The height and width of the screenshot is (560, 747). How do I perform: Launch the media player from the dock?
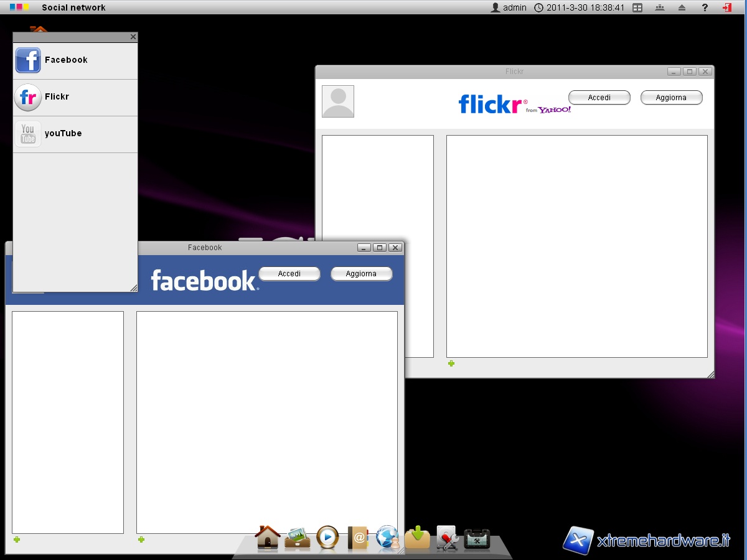tap(327, 537)
